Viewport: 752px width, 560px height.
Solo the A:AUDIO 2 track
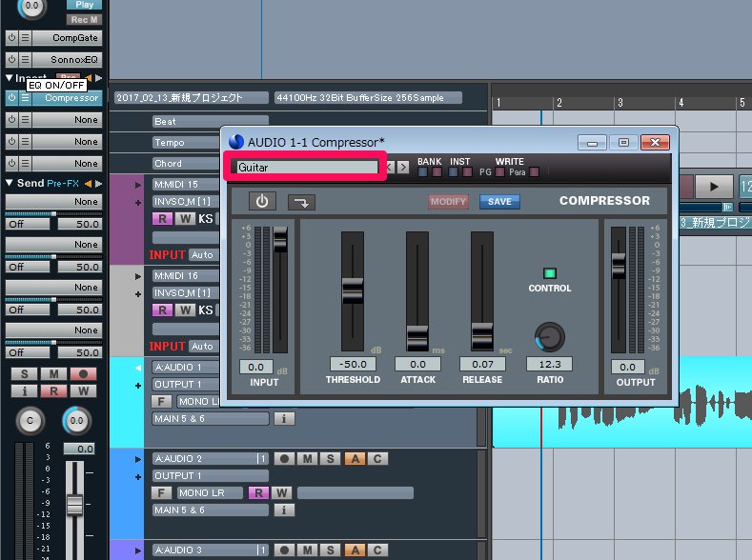coord(331,458)
